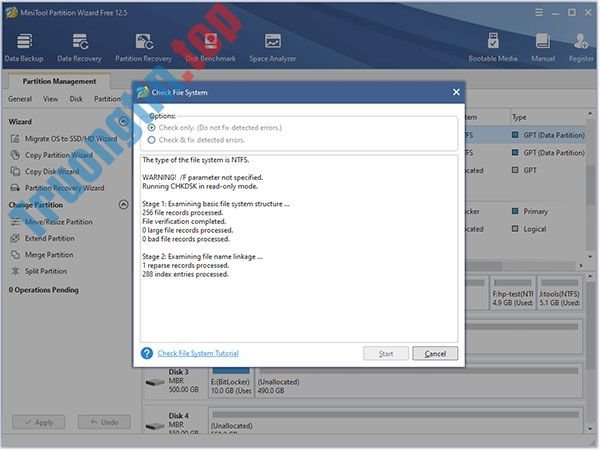
Task: Select the J:tools(NTFS) partition block
Action: click(x=559, y=293)
